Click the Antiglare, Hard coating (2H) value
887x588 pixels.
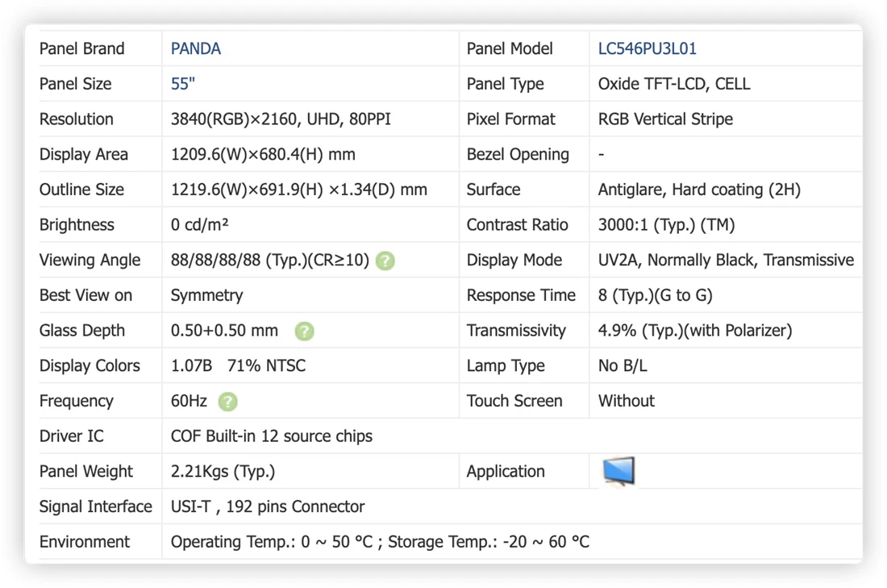pyautogui.click(x=699, y=190)
